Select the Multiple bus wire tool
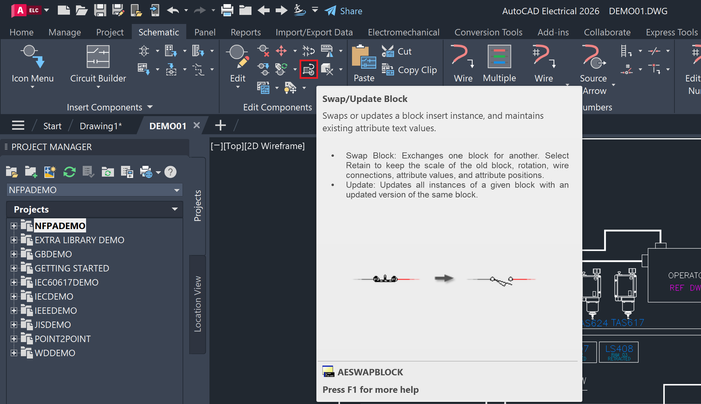The width and height of the screenshot is (701, 404). point(499,63)
